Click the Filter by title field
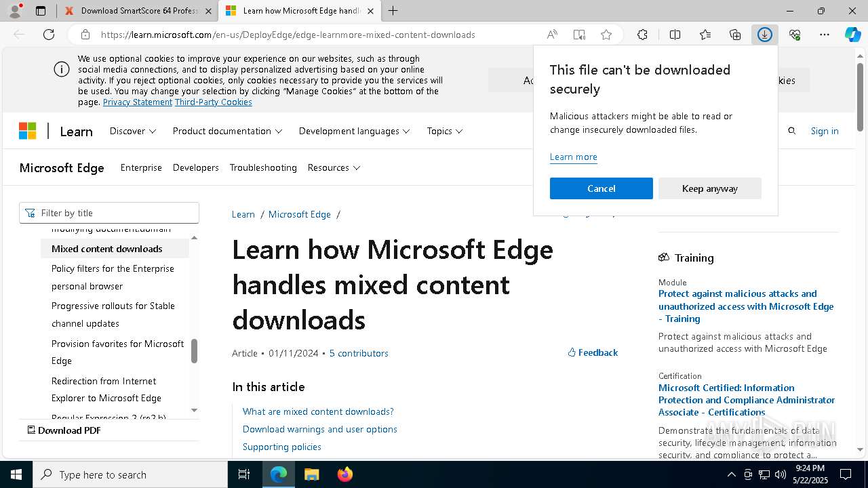868x488 pixels. pyautogui.click(x=109, y=213)
